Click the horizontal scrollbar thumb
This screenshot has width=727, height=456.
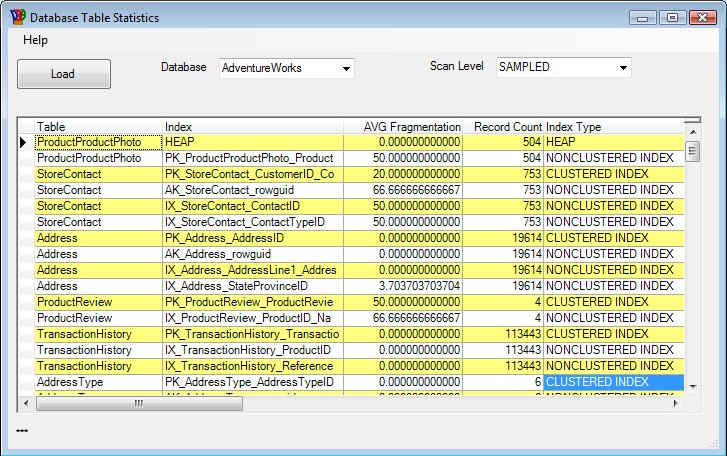[139, 403]
